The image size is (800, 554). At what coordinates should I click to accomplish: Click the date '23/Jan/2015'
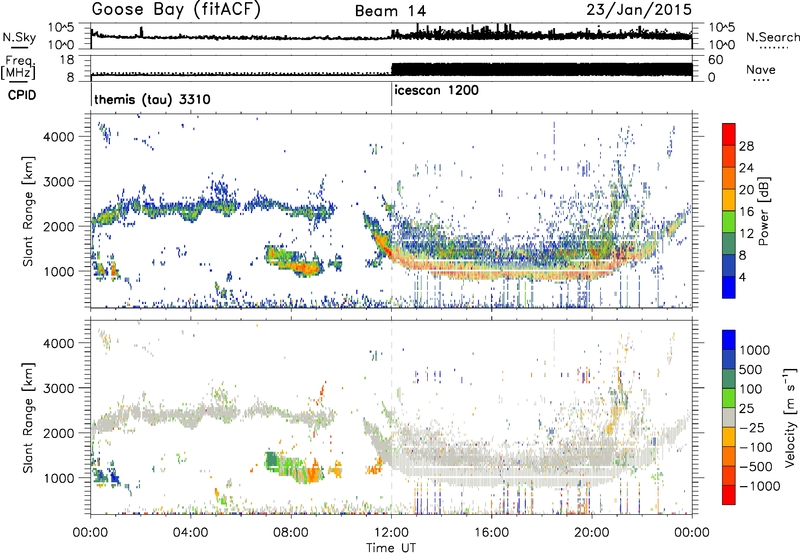click(x=639, y=9)
